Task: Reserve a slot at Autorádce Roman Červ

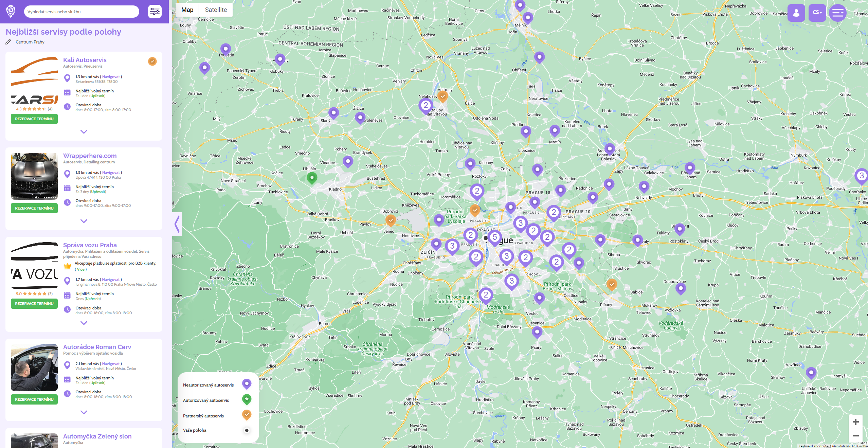Action: point(34,399)
